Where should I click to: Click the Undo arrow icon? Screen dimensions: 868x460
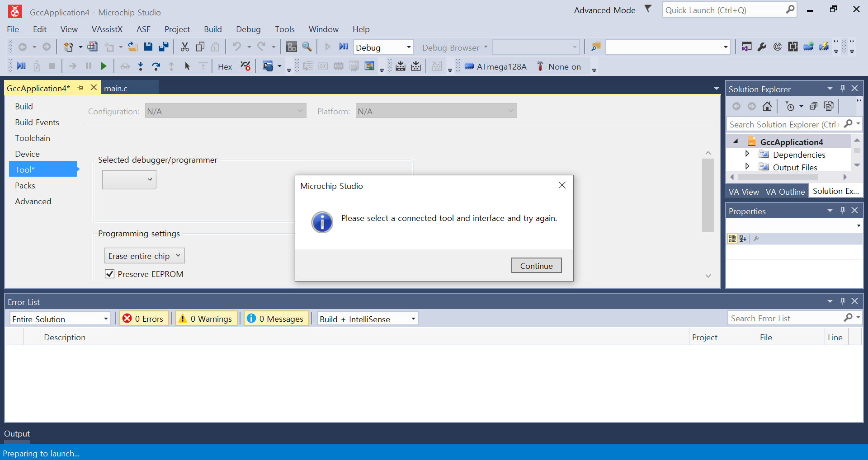236,47
